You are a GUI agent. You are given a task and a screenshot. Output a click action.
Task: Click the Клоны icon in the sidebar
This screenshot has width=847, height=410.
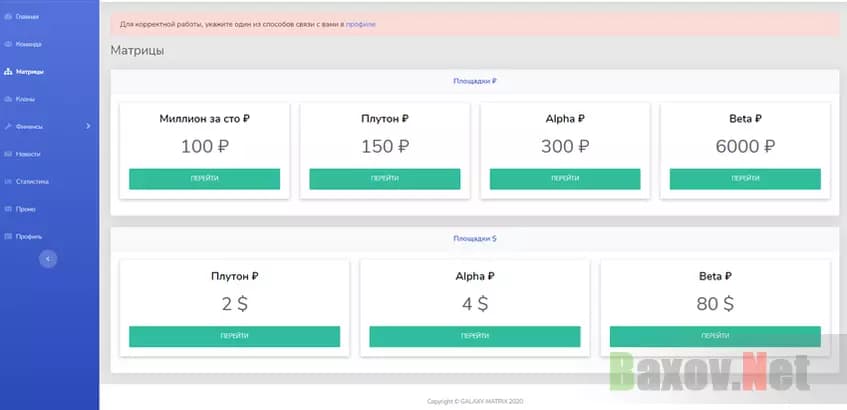point(8,99)
